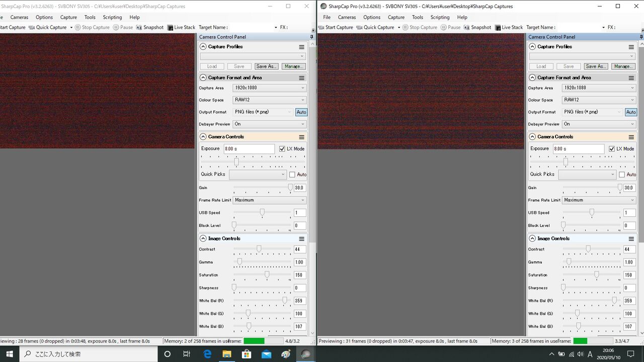Open Live Stack in the right SharpCap window
The image size is (644, 362).
pyautogui.click(x=509, y=27)
